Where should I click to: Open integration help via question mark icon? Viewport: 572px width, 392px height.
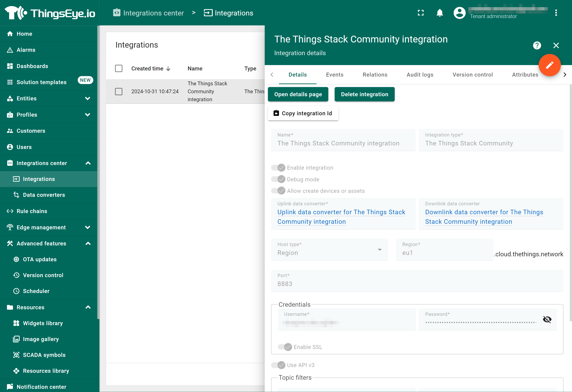537,45
